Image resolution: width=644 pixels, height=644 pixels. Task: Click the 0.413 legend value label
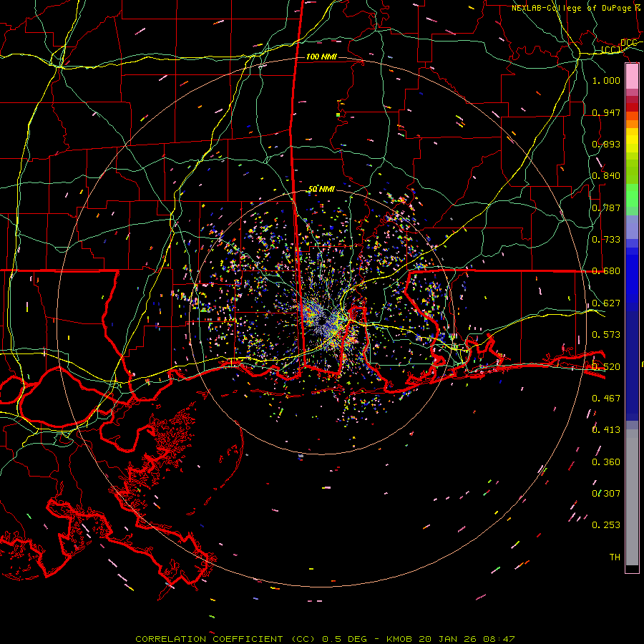point(606,430)
